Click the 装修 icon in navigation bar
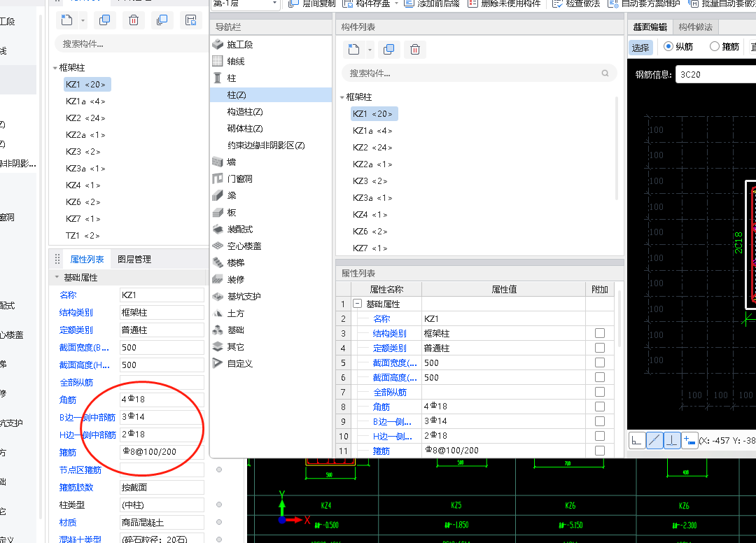The width and height of the screenshot is (756, 543). click(x=218, y=279)
